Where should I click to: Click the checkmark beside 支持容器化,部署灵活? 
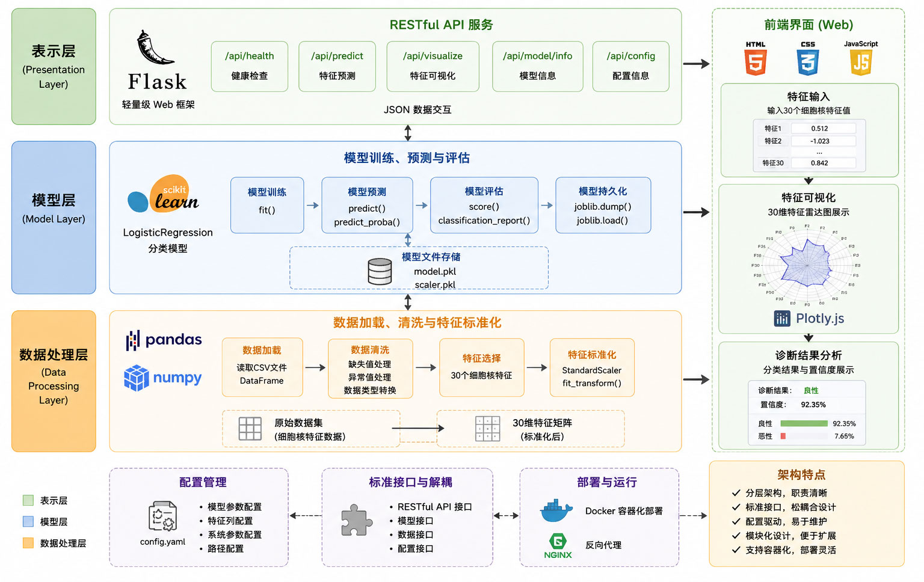(x=736, y=550)
